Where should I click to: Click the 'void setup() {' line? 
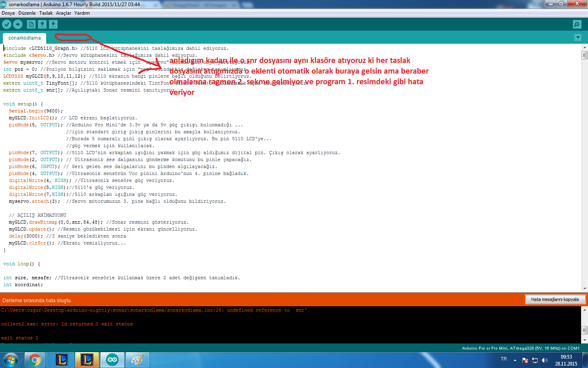pyautogui.click(x=23, y=104)
